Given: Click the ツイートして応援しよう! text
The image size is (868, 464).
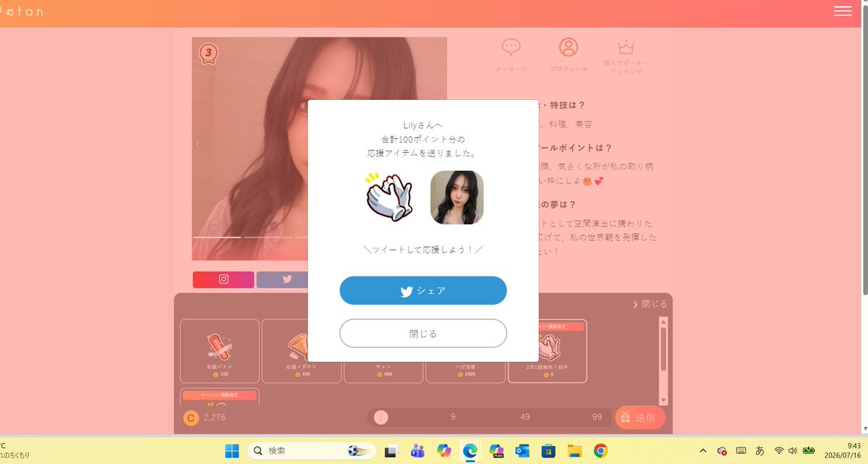Looking at the screenshot, I should (423, 249).
